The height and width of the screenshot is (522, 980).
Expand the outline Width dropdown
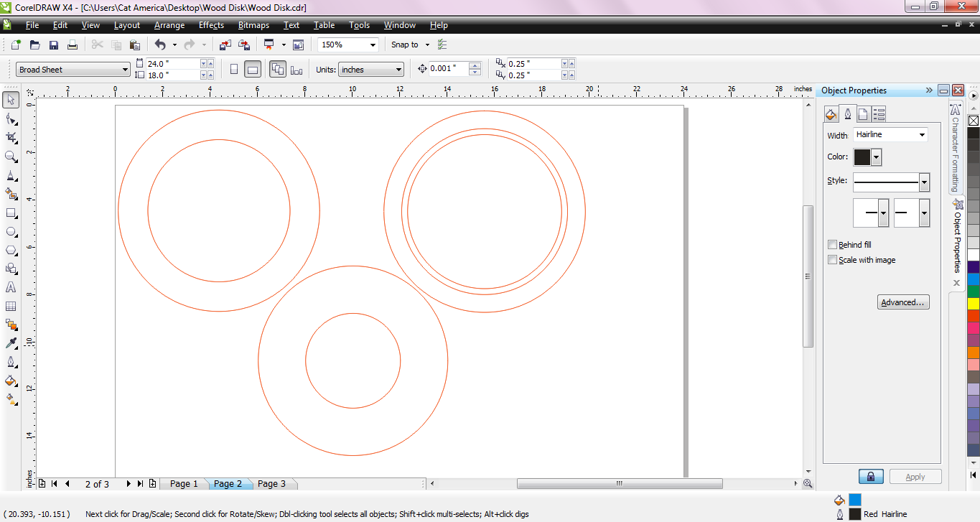(x=921, y=134)
